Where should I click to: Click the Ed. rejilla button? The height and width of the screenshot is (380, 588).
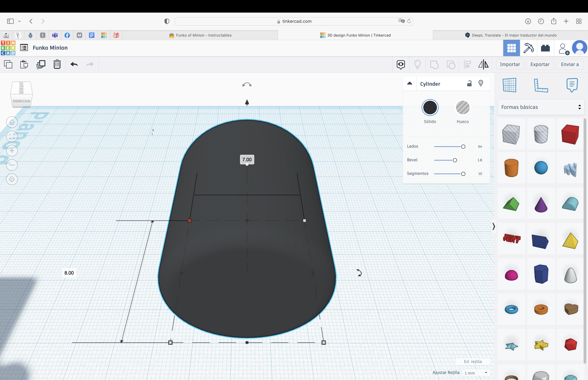point(473,361)
